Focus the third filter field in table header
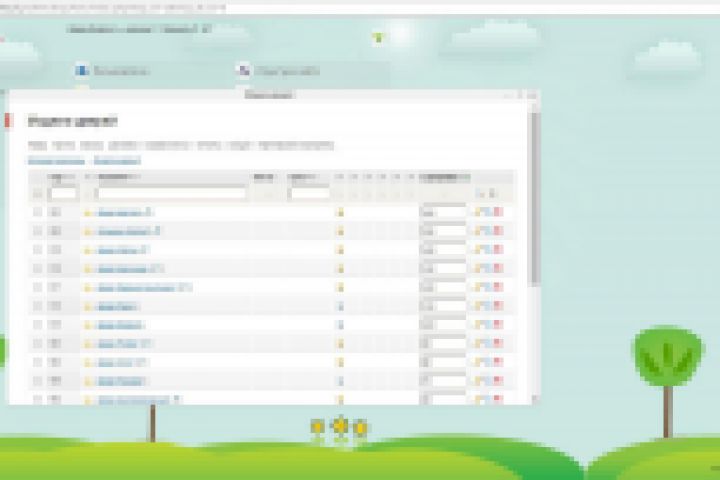720x480 pixels. click(310, 194)
